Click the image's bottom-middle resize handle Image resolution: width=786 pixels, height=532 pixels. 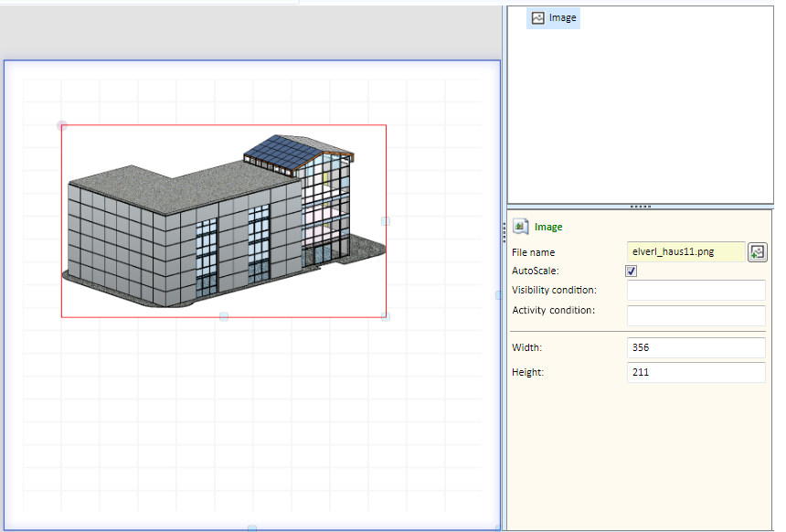[224, 316]
